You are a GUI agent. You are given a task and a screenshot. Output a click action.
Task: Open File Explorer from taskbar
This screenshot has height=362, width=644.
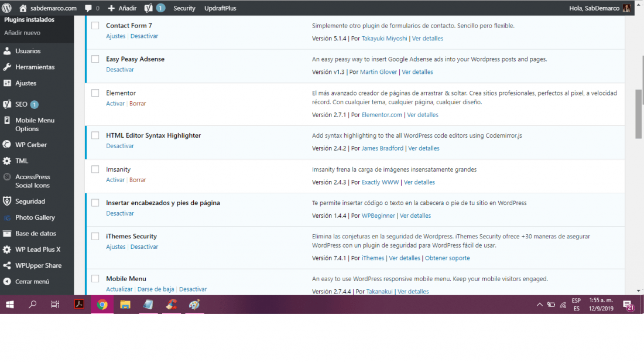[x=125, y=305]
